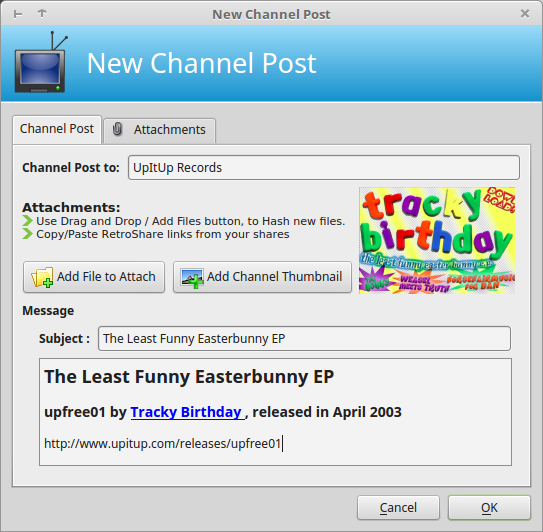Close the New Channel Post window
Image resolution: width=543 pixels, height=532 pixels.
click(x=525, y=14)
